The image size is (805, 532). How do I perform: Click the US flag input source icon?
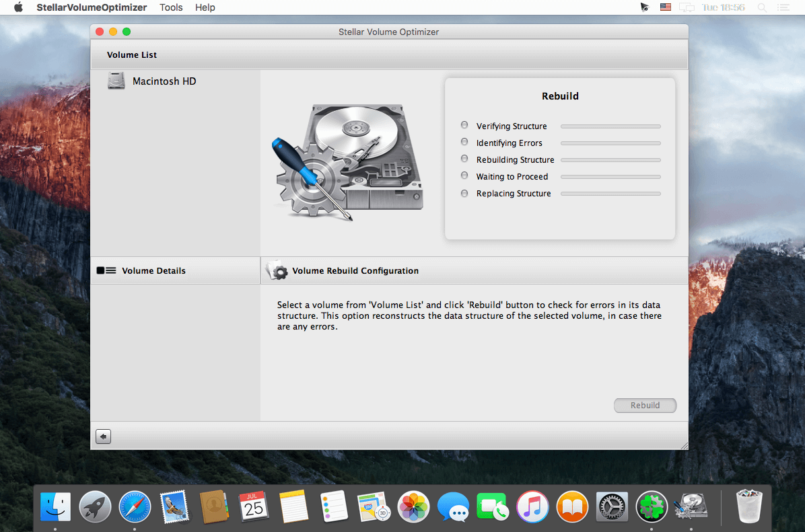click(666, 7)
